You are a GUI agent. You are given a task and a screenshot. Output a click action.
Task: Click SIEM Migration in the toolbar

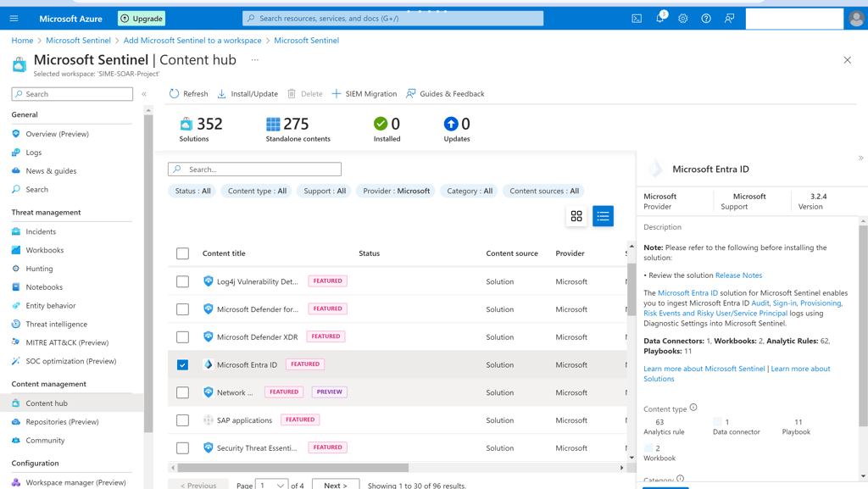coord(364,93)
